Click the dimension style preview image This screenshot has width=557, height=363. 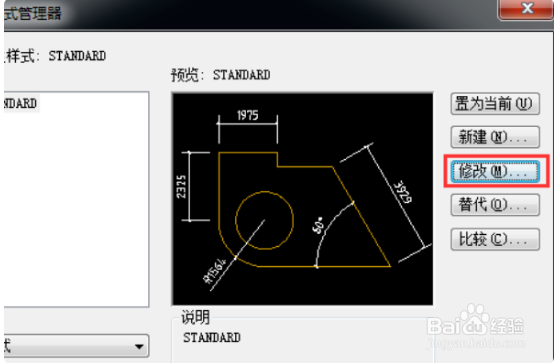pos(302,199)
